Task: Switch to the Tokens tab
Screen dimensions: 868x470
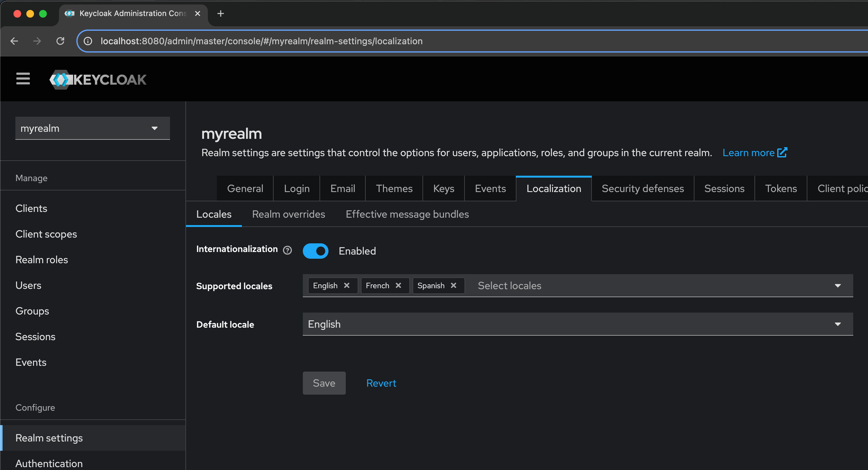Action: click(781, 188)
